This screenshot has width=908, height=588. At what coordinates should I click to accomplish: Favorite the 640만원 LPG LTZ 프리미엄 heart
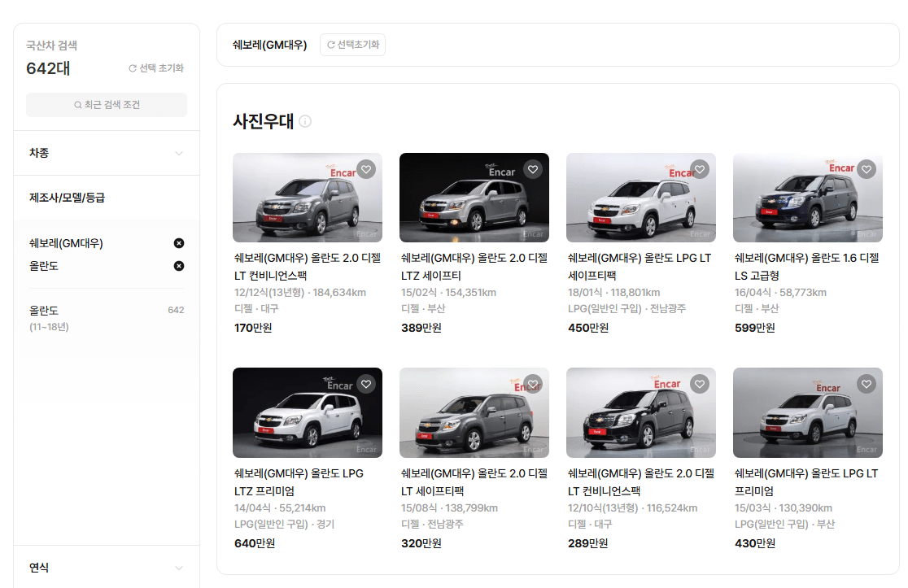[x=366, y=384]
